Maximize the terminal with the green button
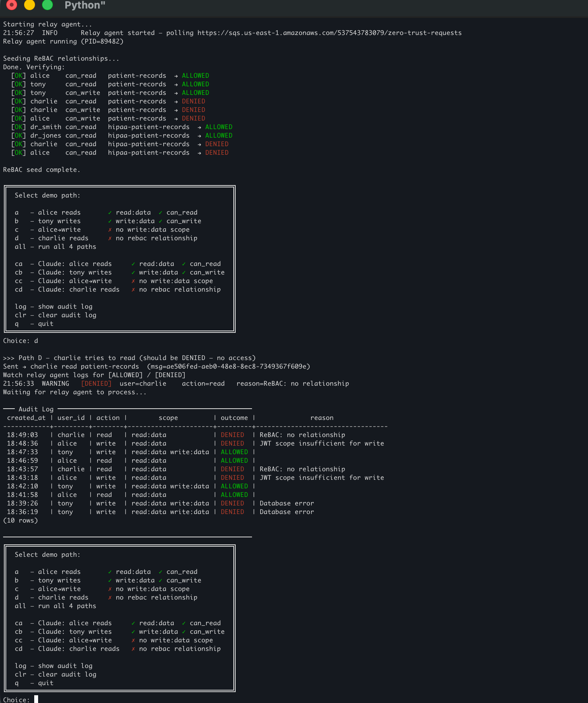Viewport: 588px width, 703px height. click(x=47, y=4)
